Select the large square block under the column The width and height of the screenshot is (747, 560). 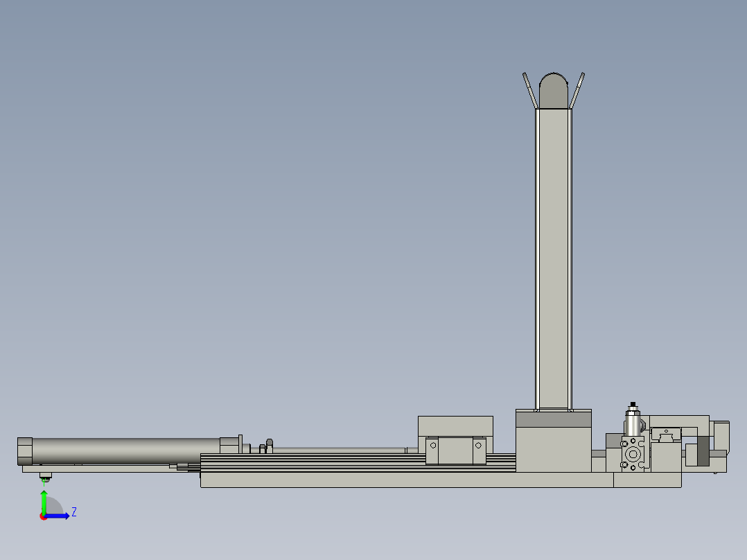(x=554, y=449)
